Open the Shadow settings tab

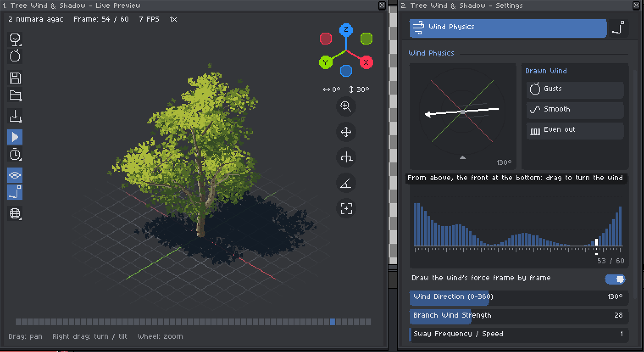[619, 28]
